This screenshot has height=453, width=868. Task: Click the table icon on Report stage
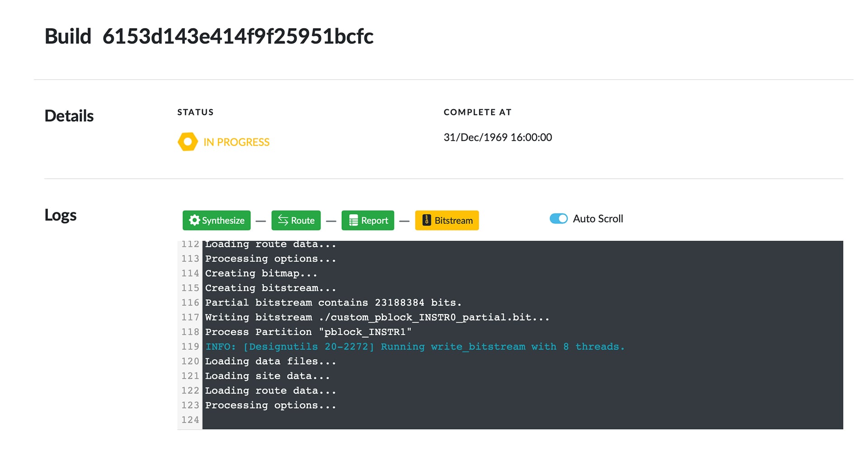(x=354, y=220)
